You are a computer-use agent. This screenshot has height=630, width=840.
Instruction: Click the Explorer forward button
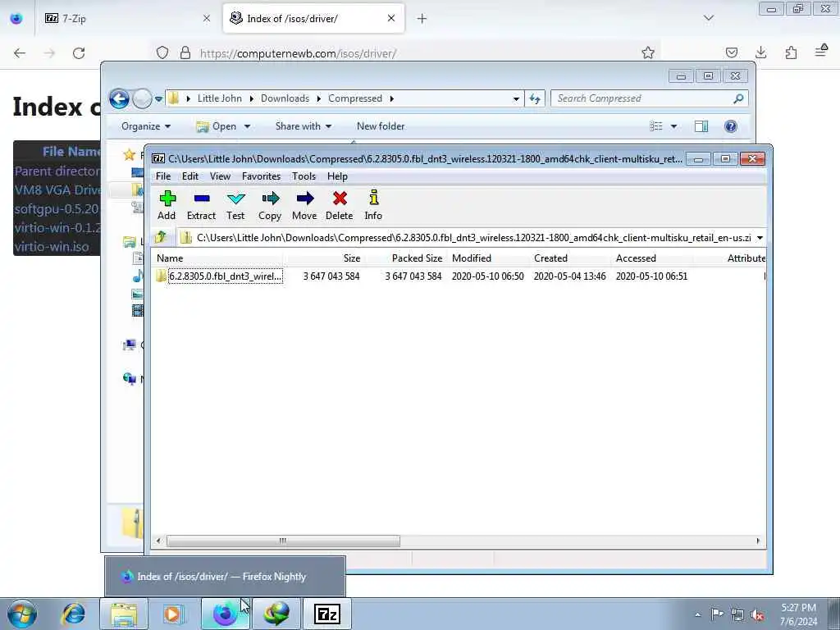(x=142, y=98)
